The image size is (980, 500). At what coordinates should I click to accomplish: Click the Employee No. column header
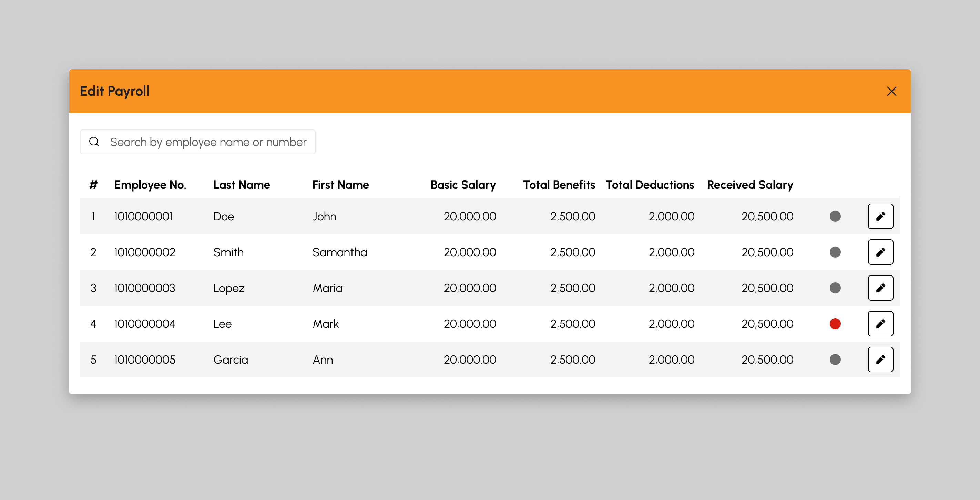tap(150, 185)
